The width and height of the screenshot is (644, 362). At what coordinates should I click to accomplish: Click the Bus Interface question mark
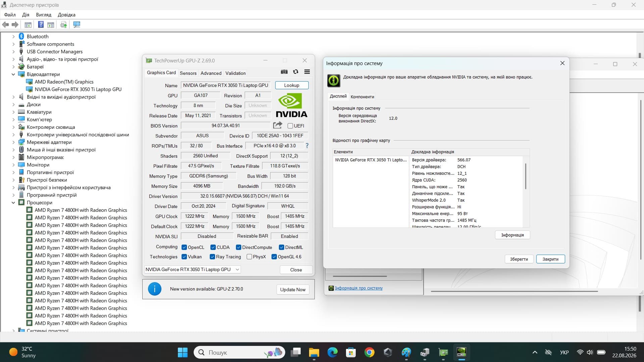point(307,146)
